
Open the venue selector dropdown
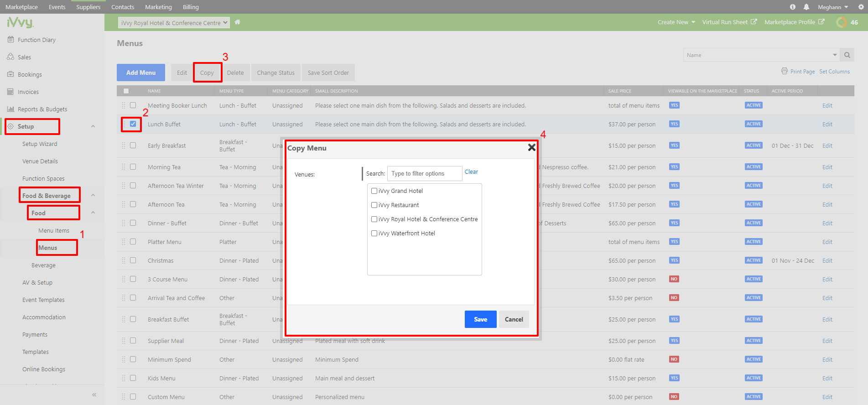(174, 22)
